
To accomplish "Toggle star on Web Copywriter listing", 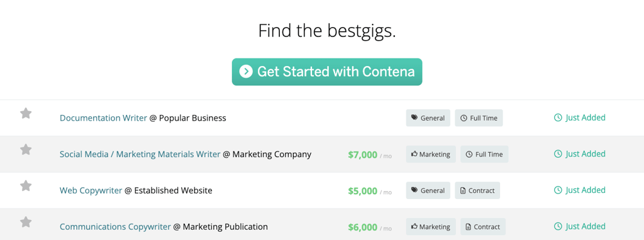I will click(26, 185).
